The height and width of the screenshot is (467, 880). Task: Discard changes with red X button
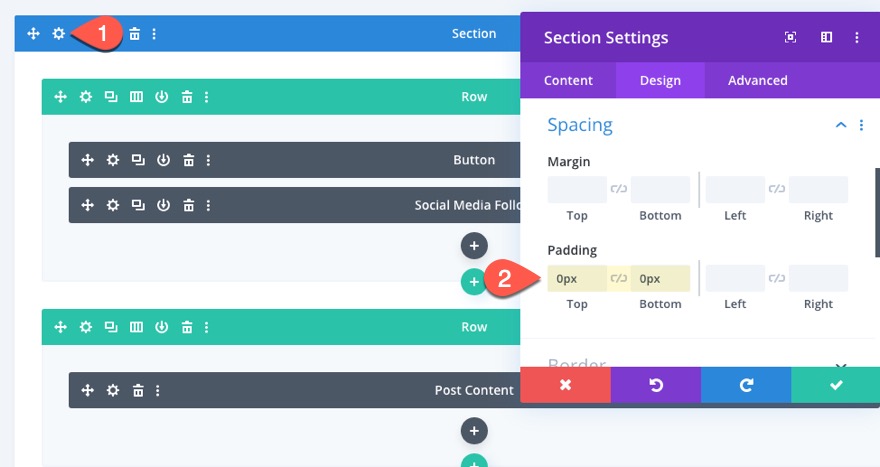(x=565, y=385)
